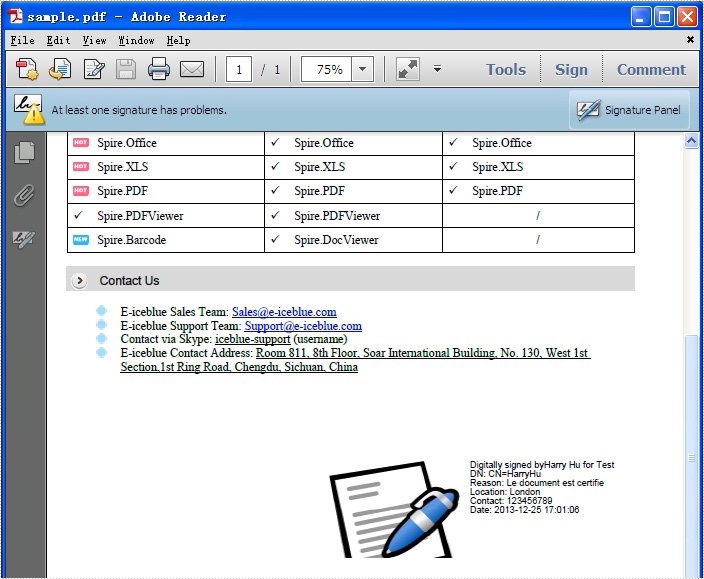
Task: Send file by email envelope icon
Action: [192, 70]
